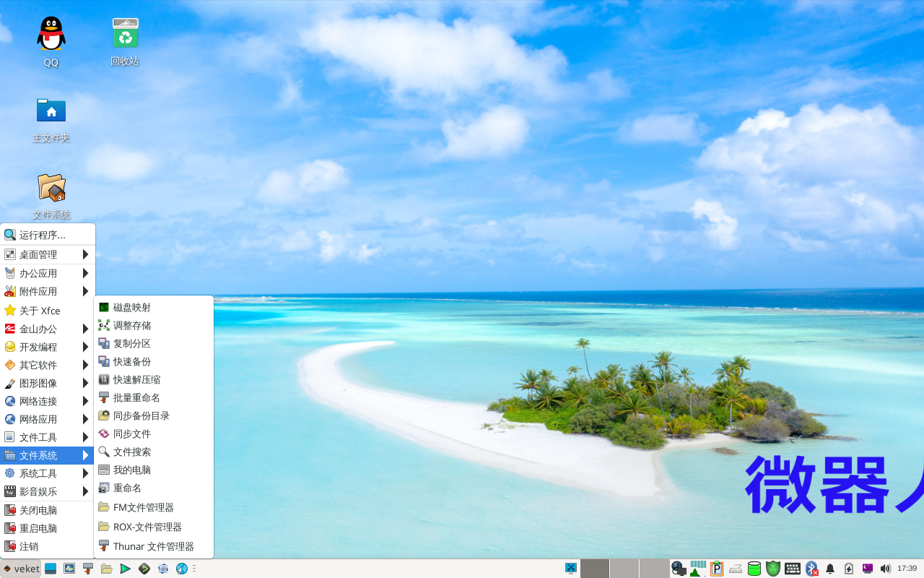Click the green shield firewall tray icon
924x578 pixels.
tap(773, 569)
